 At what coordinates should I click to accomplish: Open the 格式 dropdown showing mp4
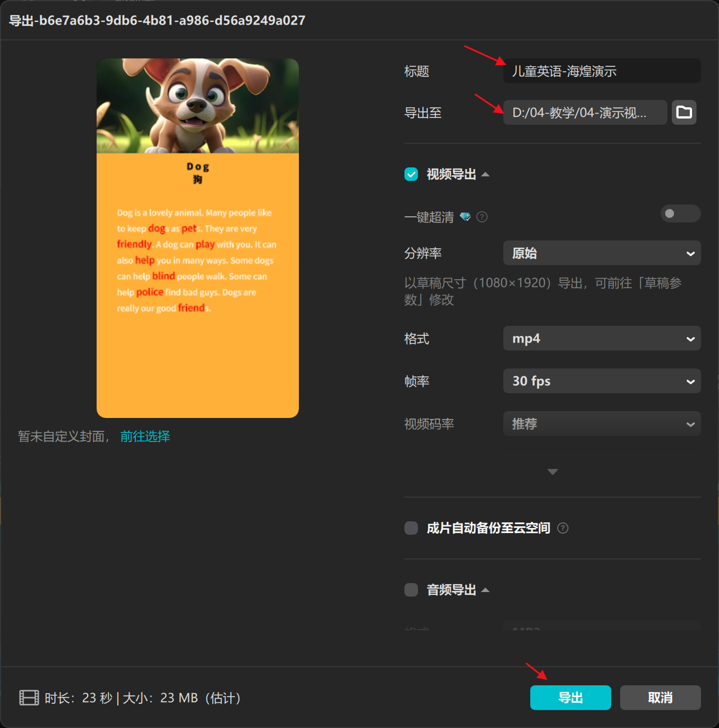(601, 338)
